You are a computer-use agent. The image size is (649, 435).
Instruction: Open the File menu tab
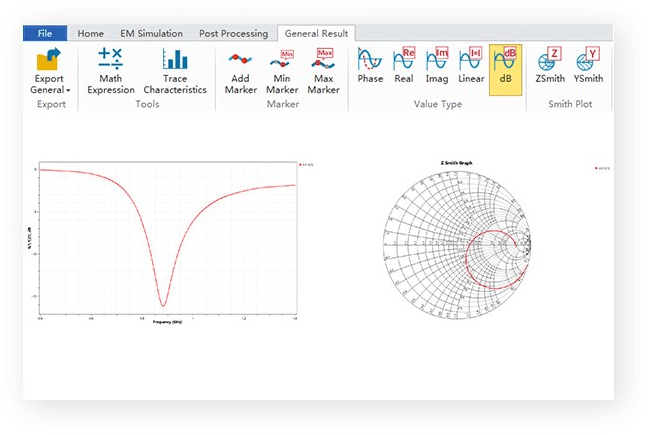[45, 34]
